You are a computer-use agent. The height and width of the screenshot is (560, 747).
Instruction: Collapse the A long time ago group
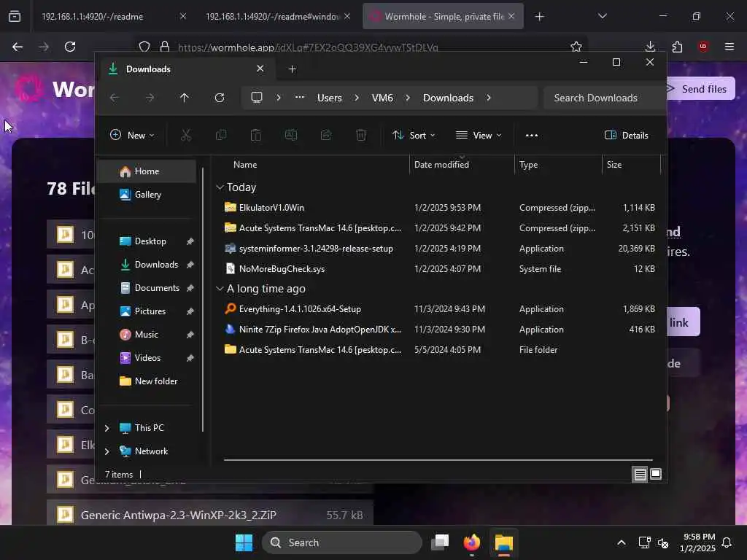(x=220, y=289)
